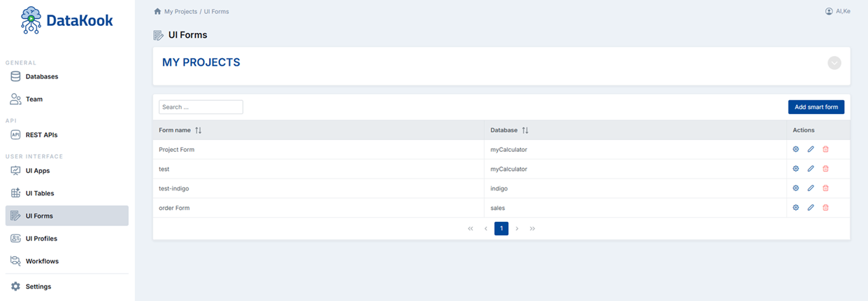Delete the Project Form row
The height and width of the screenshot is (301, 868).
(x=825, y=149)
